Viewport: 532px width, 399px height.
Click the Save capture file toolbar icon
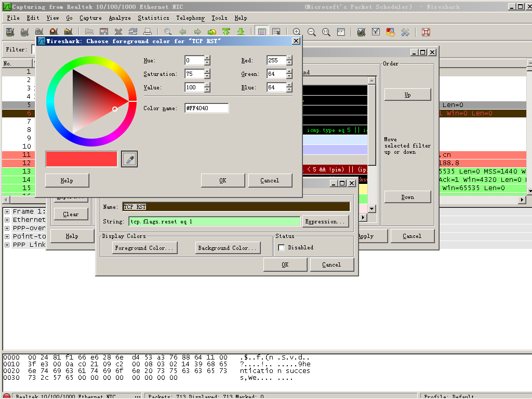tap(104, 32)
